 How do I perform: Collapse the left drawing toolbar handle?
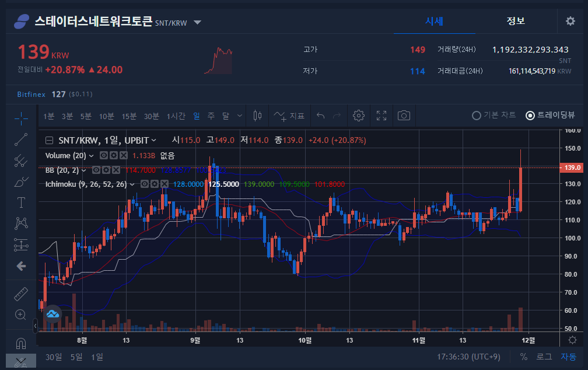click(35, 326)
